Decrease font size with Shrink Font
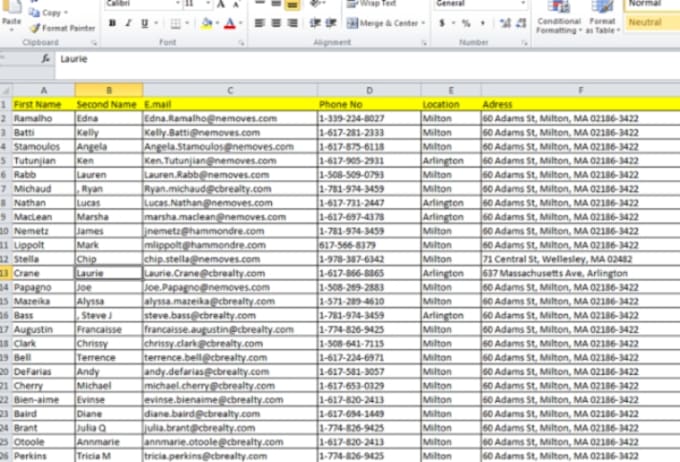 point(236,4)
